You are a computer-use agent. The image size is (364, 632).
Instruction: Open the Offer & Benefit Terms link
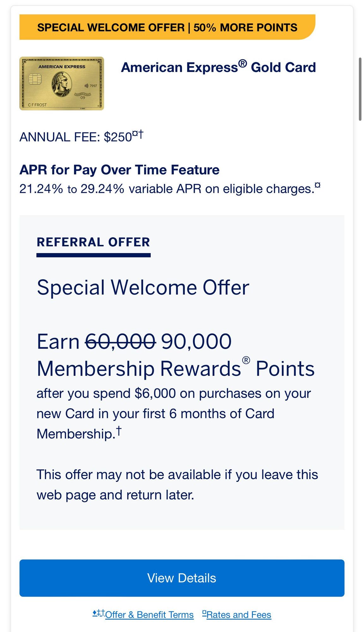(x=149, y=615)
